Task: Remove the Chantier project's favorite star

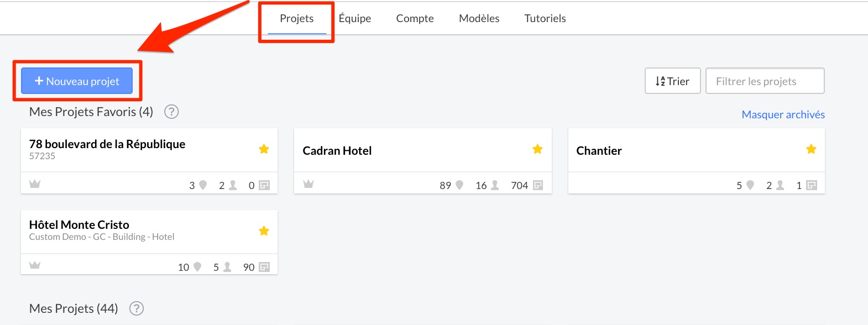Action: coord(811,149)
